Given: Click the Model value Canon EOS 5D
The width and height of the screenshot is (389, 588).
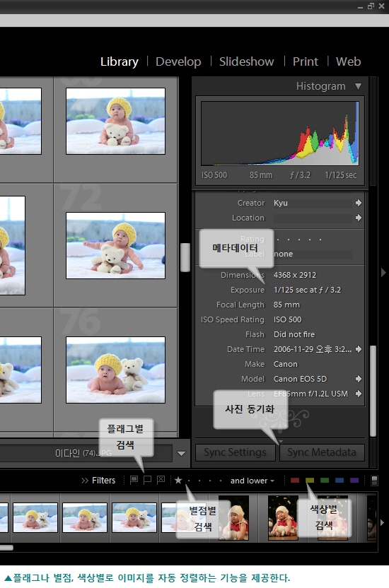Looking at the screenshot, I should (300, 379).
